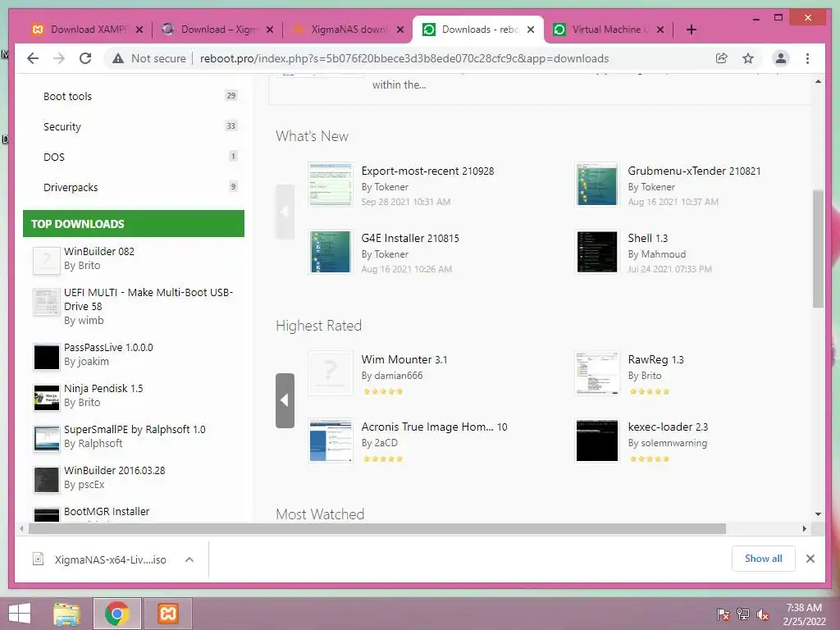Close the downloads bar
Image resolution: width=840 pixels, height=630 pixels.
[x=810, y=559]
